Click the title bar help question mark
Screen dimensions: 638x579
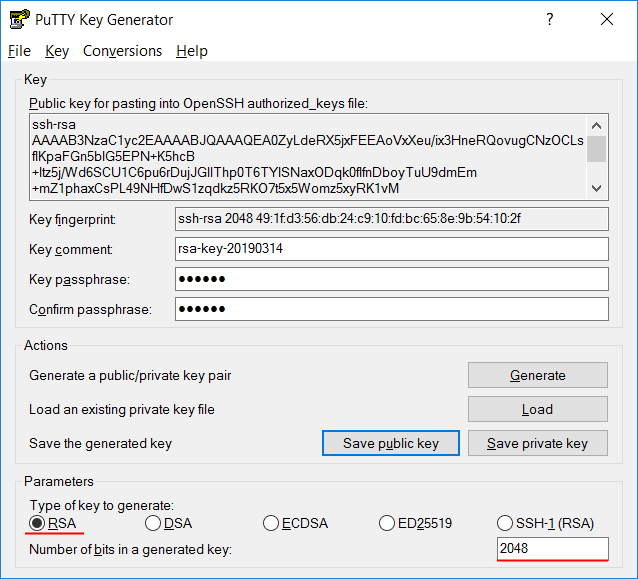pyautogui.click(x=550, y=20)
